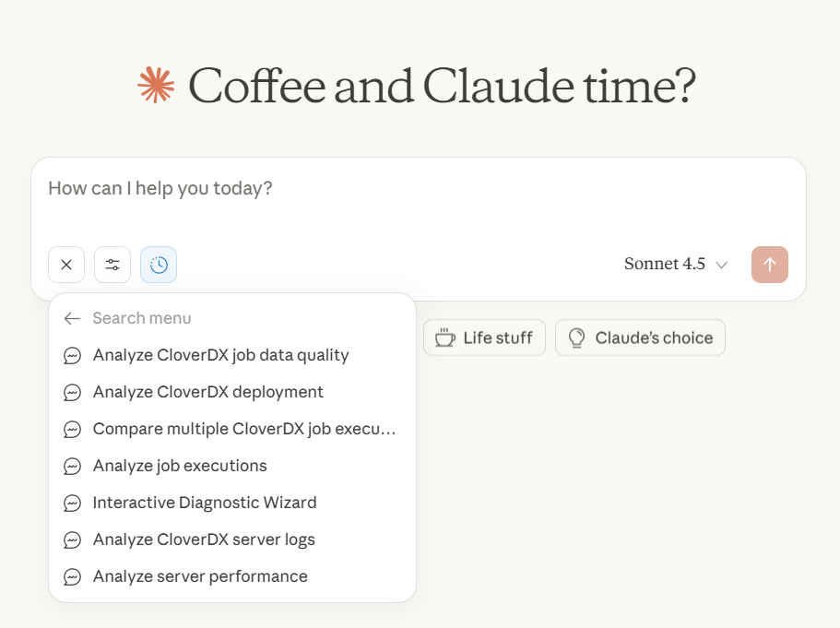Image resolution: width=840 pixels, height=628 pixels.
Task: Click the orange send arrow
Action: click(769, 265)
